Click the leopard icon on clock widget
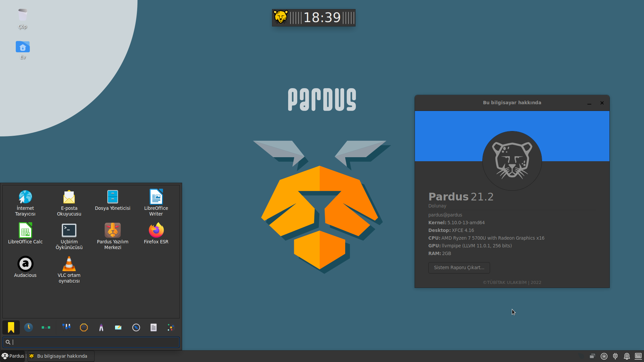644x362 pixels. [x=281, y=17]
